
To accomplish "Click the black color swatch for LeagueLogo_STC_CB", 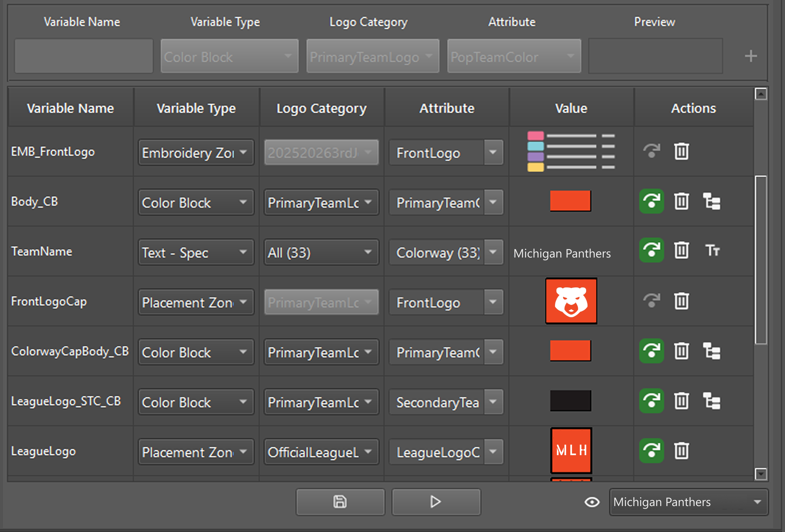I will coord(570,401).
